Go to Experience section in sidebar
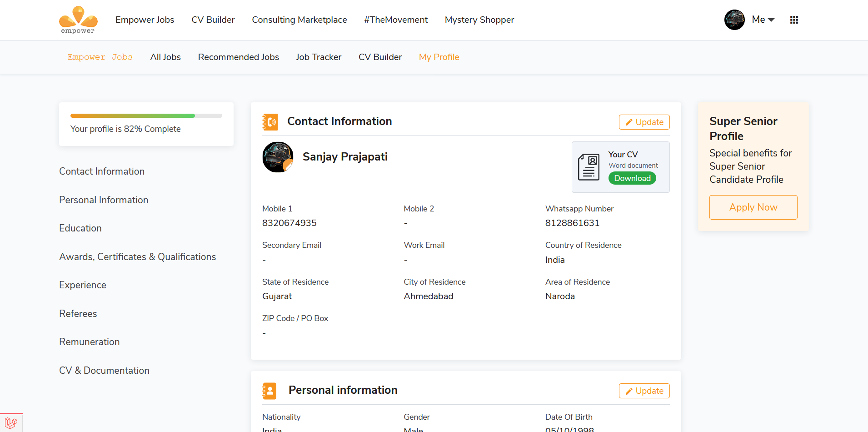868x432 pixels. pos(83,285)
